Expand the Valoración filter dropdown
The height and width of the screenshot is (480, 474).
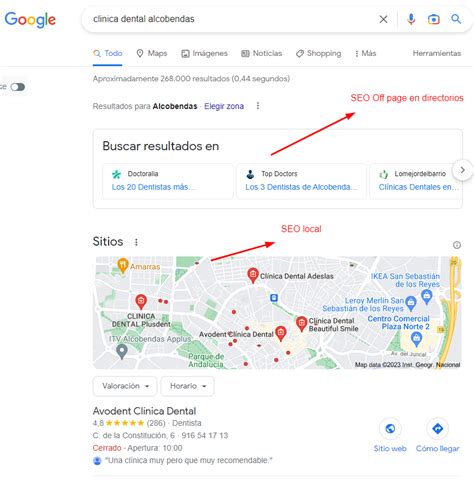(125, 386)
